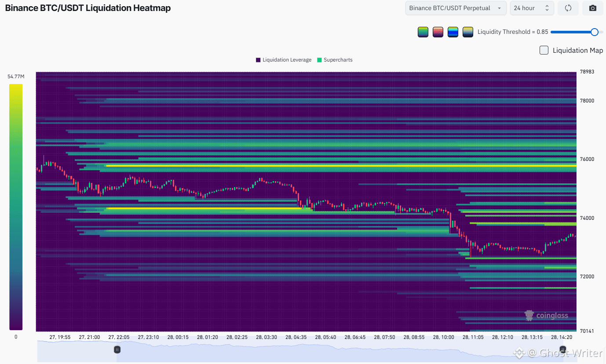Click the 27, 19:55 time axis label
The image size is (606, 364).
(x=60, y=337)
